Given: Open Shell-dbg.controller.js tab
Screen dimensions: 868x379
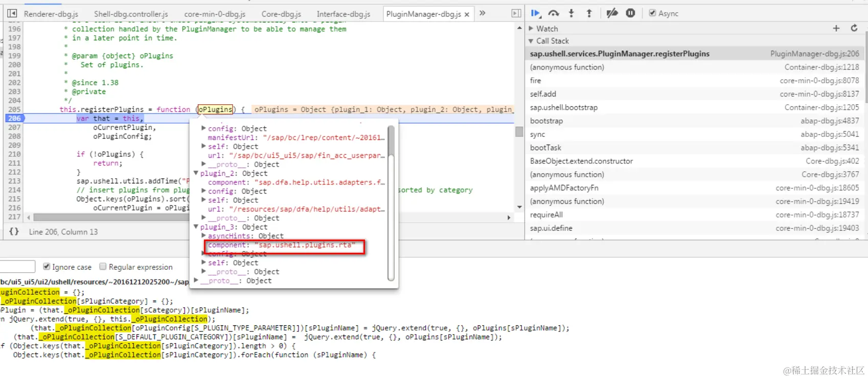Looking at the screenshot, I should (131, 14).
